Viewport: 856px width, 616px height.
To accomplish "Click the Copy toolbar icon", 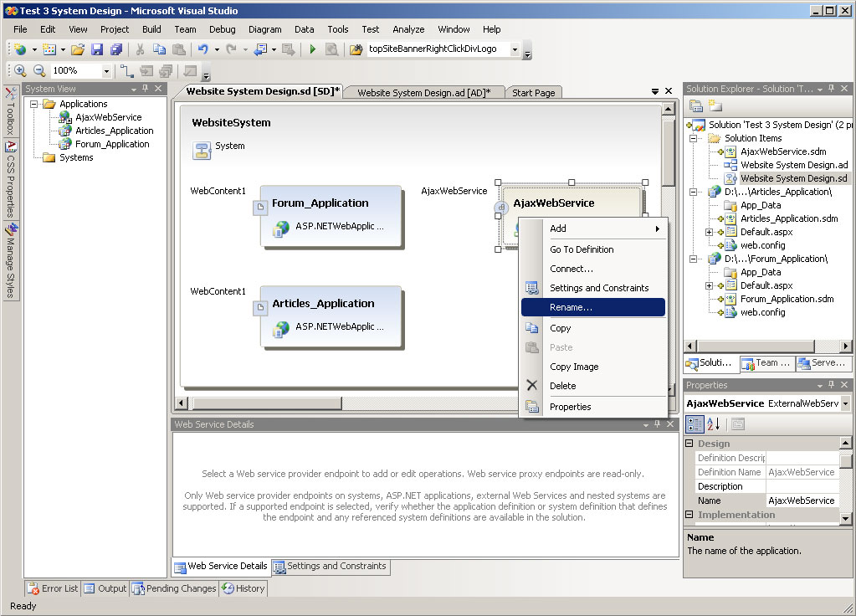I will click(x=160, y=49).
